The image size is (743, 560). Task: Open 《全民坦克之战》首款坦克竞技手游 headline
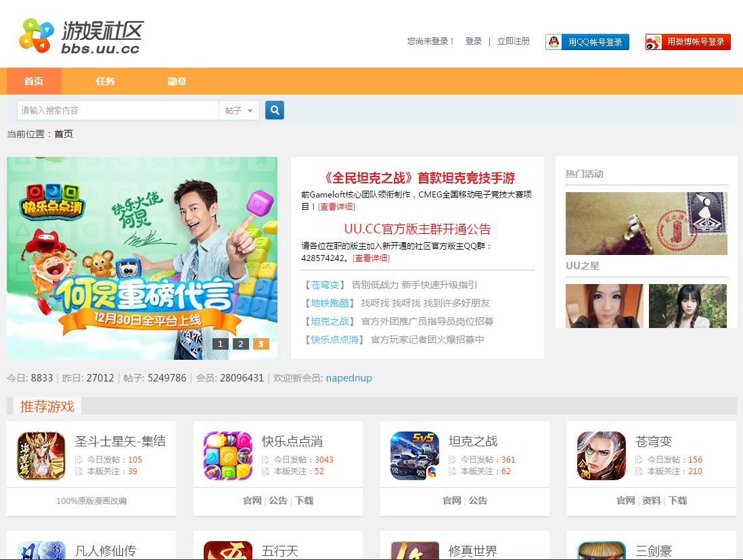click(418, 178)
